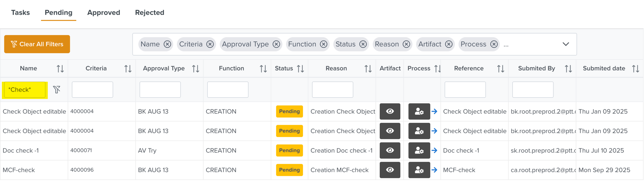Click user process icon in Doc check -1 row
Image resolution: width=644 pixels, height=196 pixels.
click(x=419, y=150)
